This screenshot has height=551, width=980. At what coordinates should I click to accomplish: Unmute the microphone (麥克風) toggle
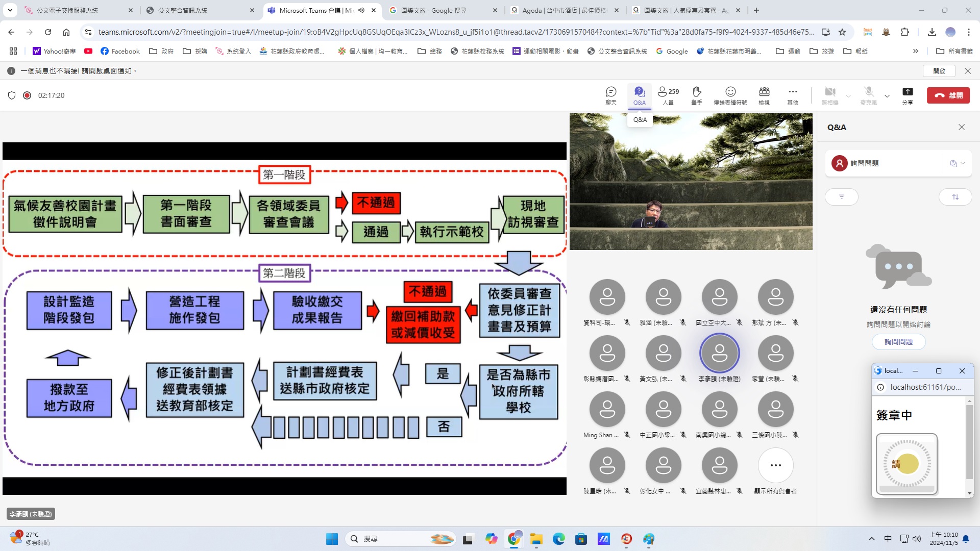tap(868, 95)
